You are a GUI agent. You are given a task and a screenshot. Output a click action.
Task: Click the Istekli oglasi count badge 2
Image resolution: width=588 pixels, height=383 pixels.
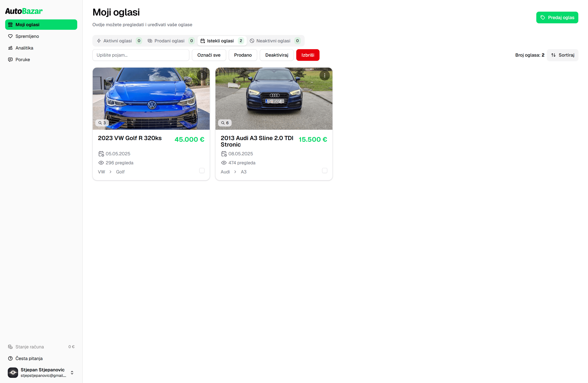coord(241,41)
